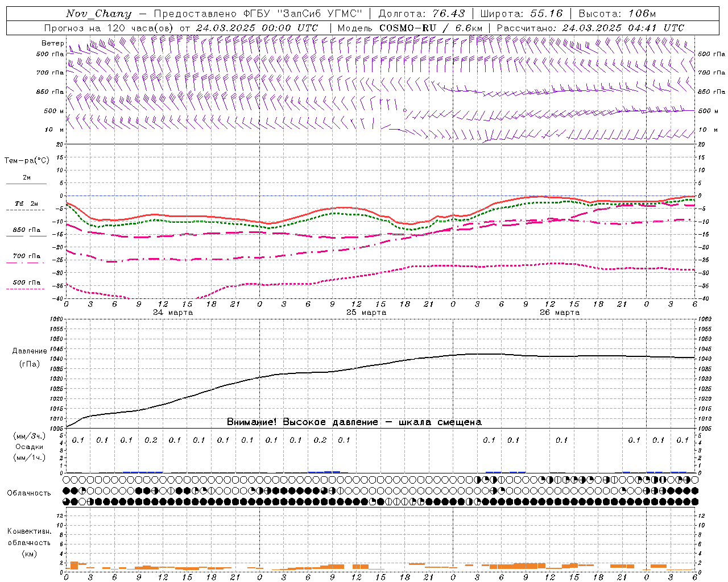Click the 'Модель COSMO-RU / 6.6км' text
This screenshot has width=728, height=582.
coord(410,28)
